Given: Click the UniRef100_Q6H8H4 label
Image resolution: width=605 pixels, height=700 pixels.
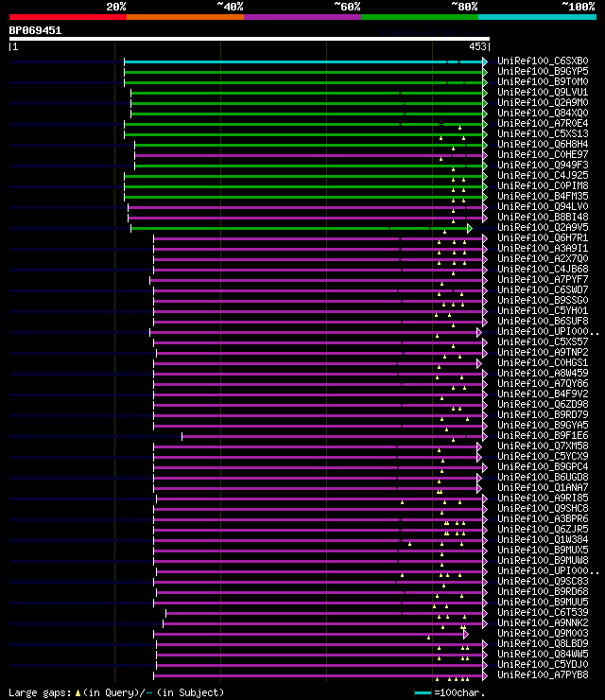Looking at the screenshot, I should tap(543, 144).
